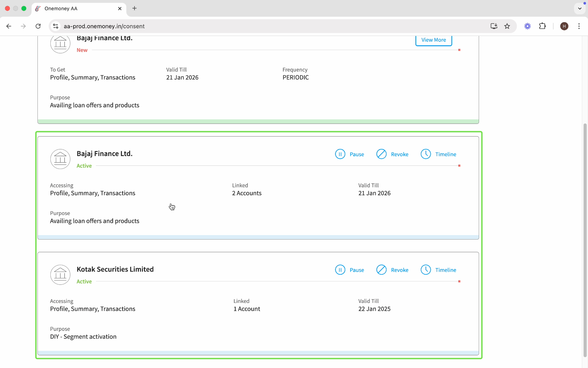Bookmark this page with the star icon
This screenshot has width=588, height=368.
point(507,26)
